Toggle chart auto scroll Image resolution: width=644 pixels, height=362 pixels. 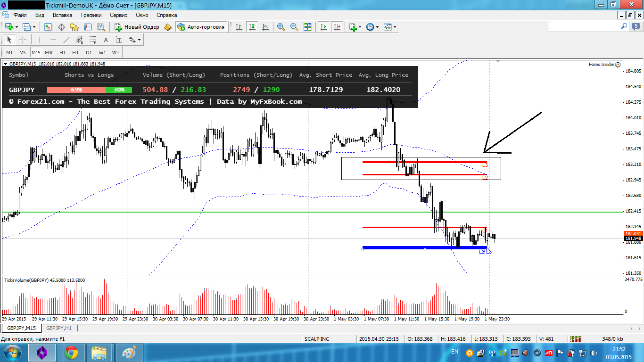click(324, 27)
